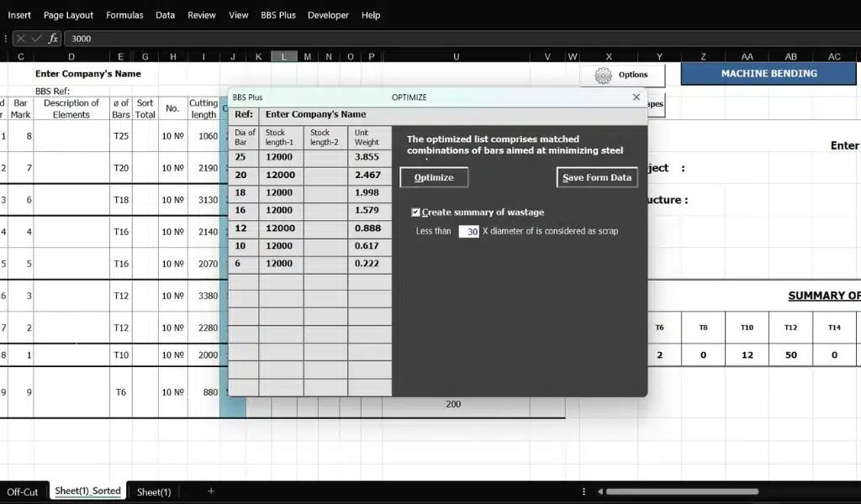
Task: Switch to the Off-Cut sheet tab
Action: (x=22, y=492)
